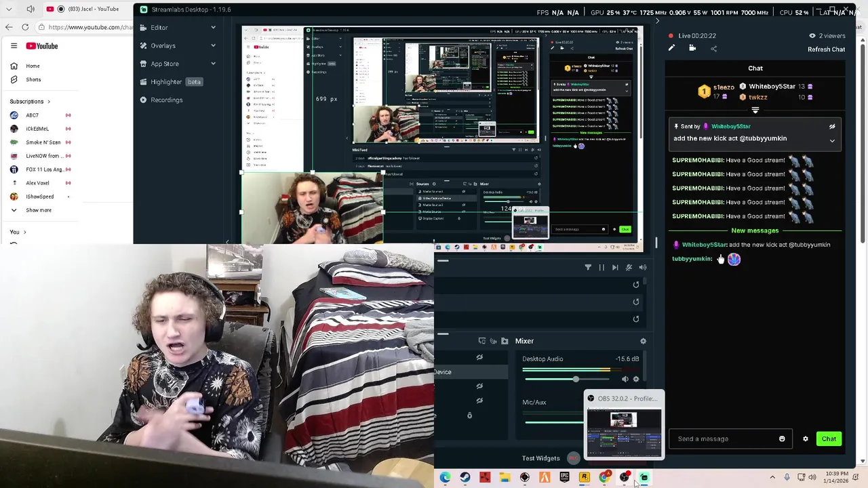
Task: Toggle visibility of the fourth source row
Action: [479, 401]
